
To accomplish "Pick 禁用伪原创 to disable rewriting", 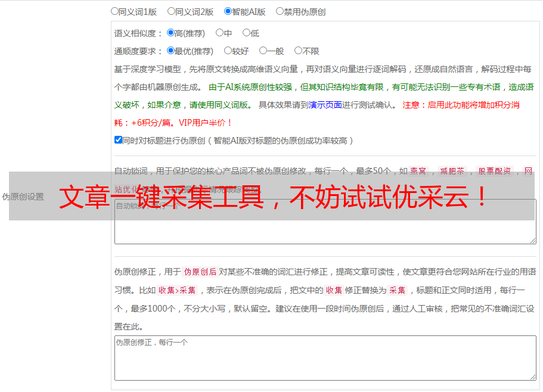I will 280,11.
